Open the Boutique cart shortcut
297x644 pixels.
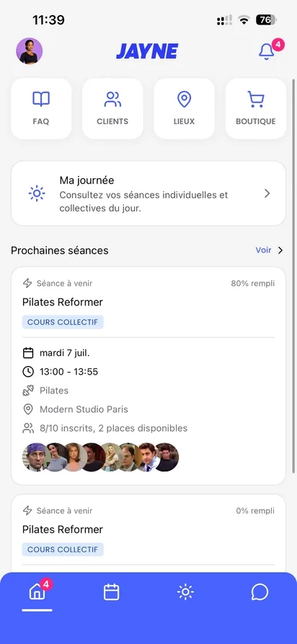click(256, 108)
